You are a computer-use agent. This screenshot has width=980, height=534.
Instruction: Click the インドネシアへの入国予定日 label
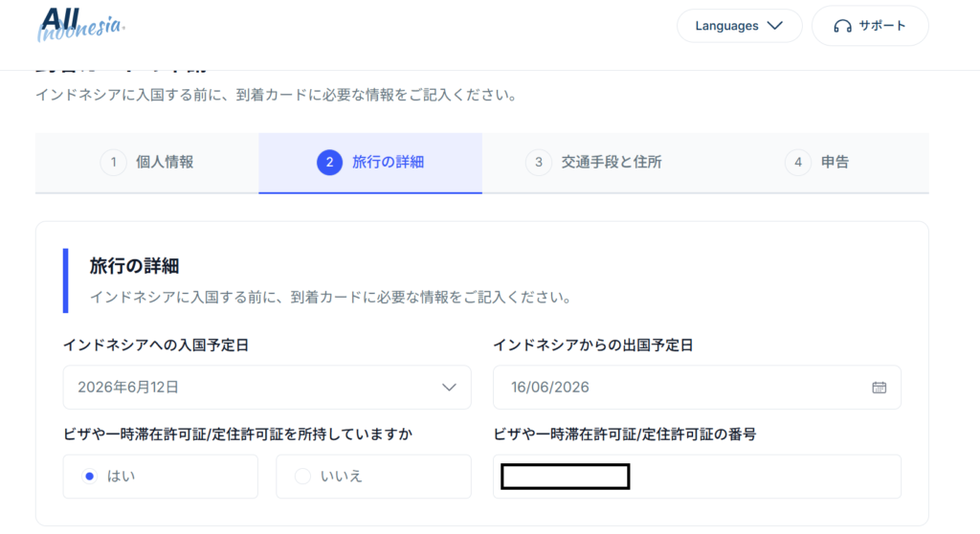coord(156,345)
